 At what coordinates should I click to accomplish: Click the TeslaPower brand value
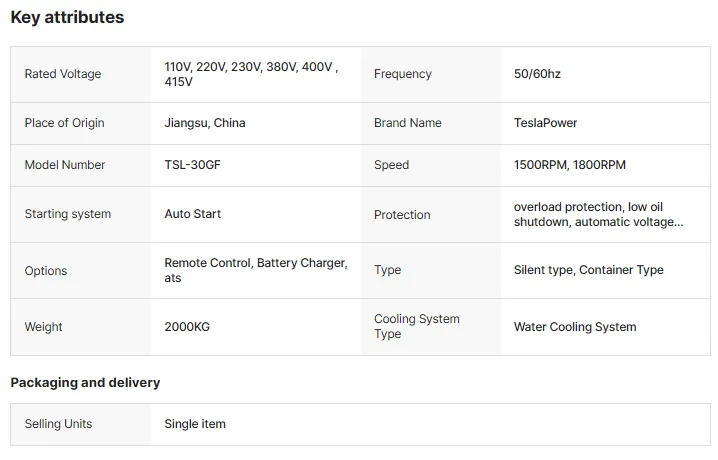click(x=545, y=123)
